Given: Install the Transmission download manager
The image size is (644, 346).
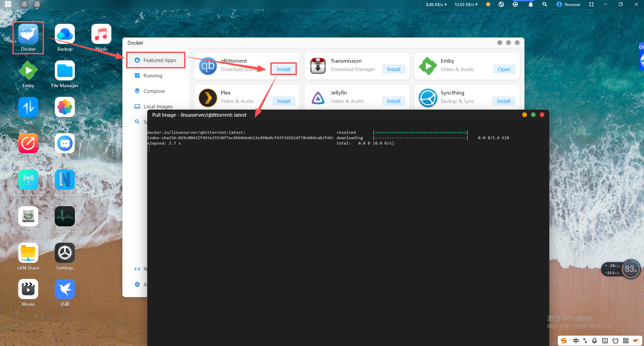Looking at the screenshot, I should [394, 69].
